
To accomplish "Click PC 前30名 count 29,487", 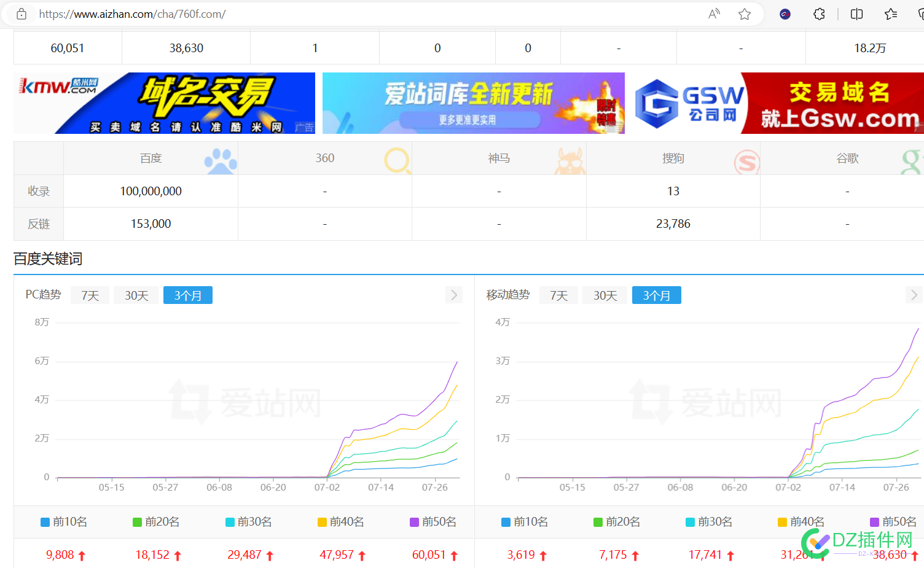I will pos(245,554).
